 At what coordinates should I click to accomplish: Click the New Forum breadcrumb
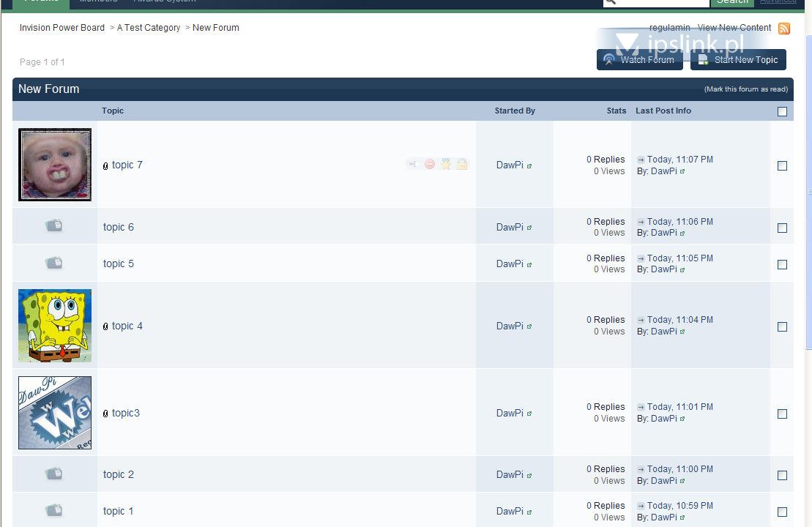tap(216, 27)
